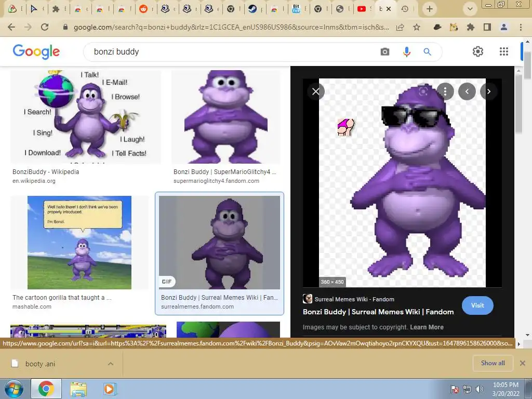The width and height of the screenshot is (532, 399).
Task: Open the Chrome profile avatar
Action: pyautogui.click(x=504, y=27)
